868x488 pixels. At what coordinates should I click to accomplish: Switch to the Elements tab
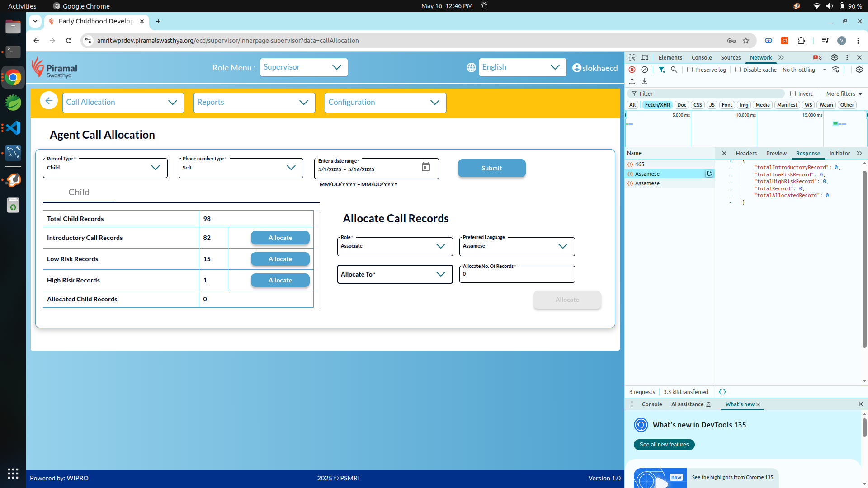pyautogui.click(x=670, y=57)
